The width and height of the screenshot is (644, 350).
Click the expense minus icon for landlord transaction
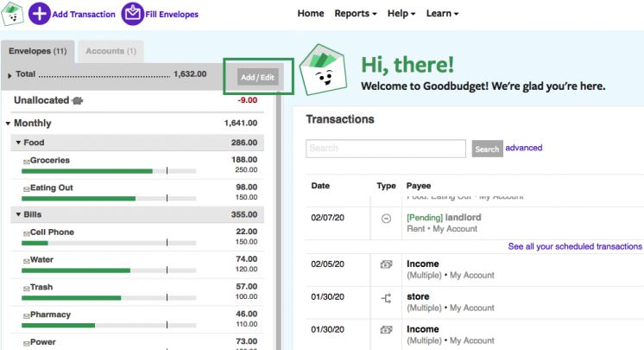coord(386,219)
